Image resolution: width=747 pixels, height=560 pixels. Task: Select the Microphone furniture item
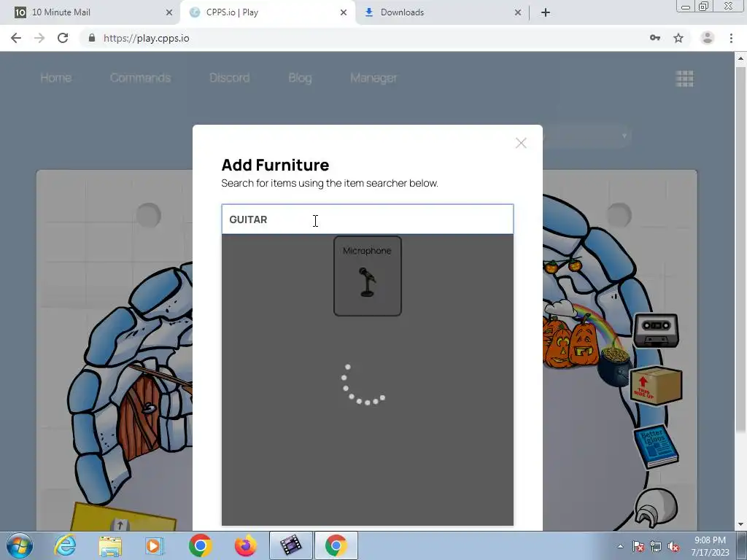[x=368, y=276]
